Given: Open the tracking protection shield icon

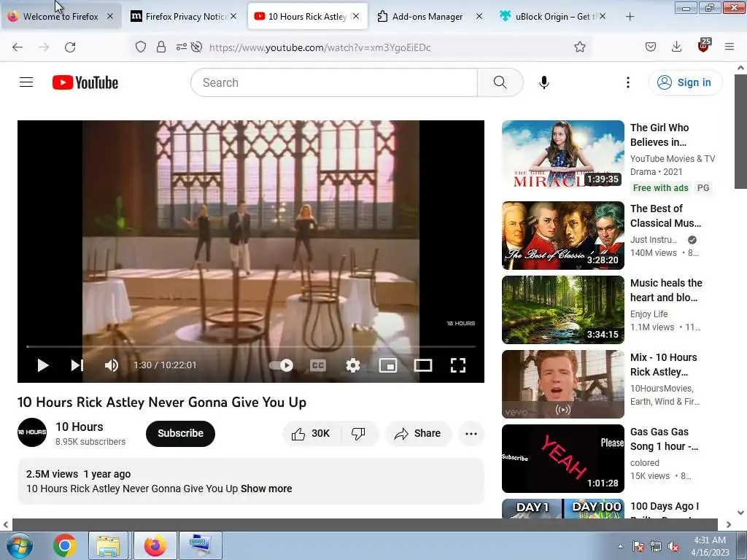Looking at the screenshot, I should coord(141,47).
